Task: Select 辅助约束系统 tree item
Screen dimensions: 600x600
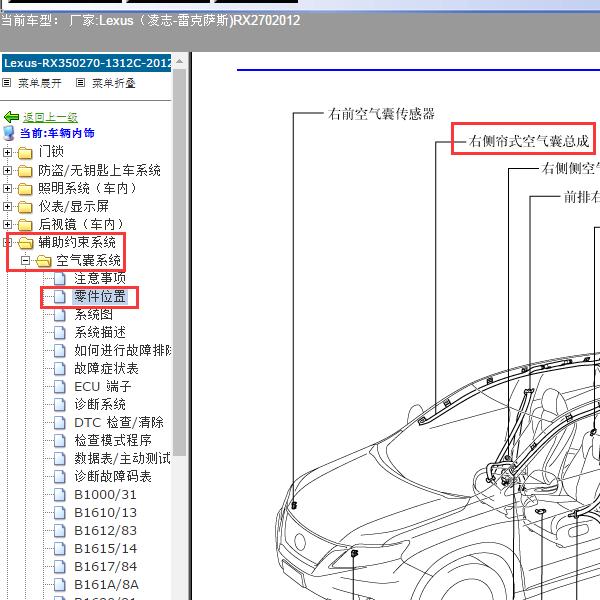Action: pyautogui.click(x=77, y=242)
